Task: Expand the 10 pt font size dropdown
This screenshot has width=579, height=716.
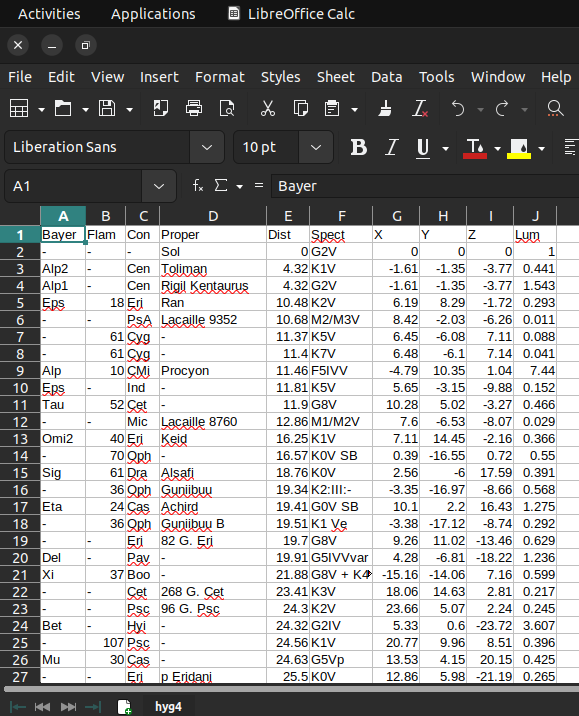Action: [x=316, y=147]
